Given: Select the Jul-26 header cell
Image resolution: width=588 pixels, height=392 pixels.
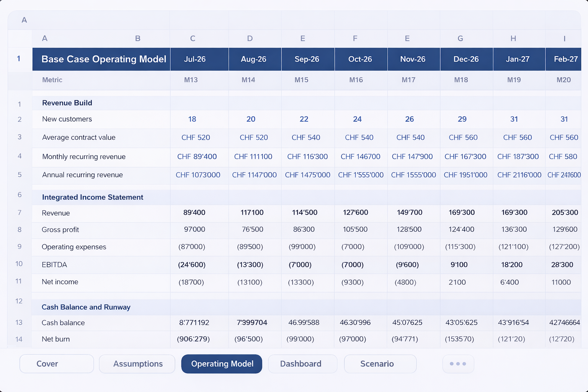Looking at the screenshot, I should pyautogui.click(x=195, y=59).
